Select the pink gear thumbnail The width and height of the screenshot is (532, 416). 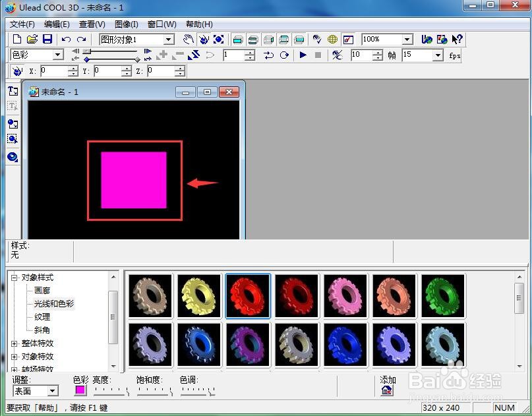coord(345,296)
